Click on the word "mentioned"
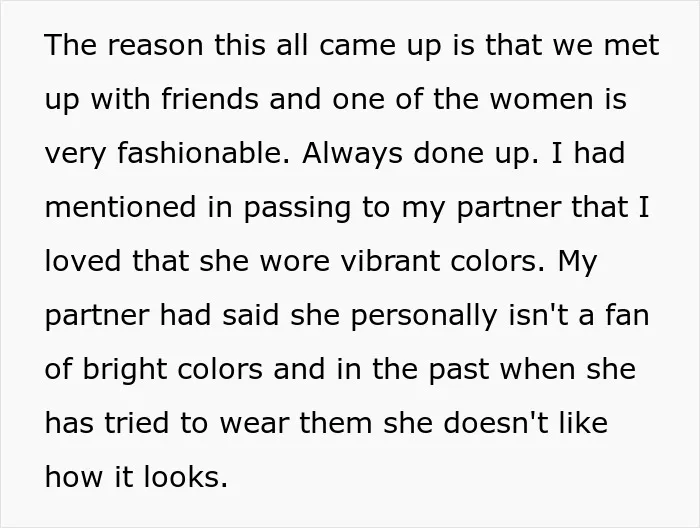Image resolution: width=700 pixels, height=528 pixels. tap(121, 207)
